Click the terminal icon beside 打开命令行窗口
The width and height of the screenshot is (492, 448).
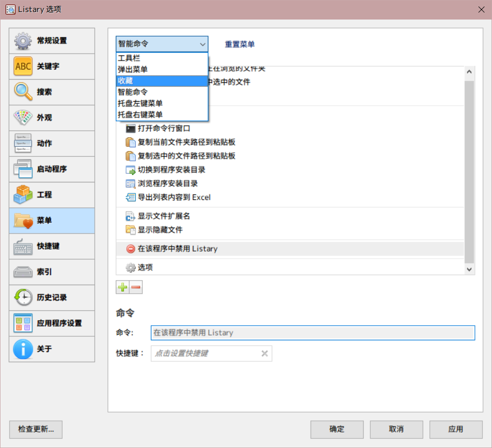tap(131, 128)
